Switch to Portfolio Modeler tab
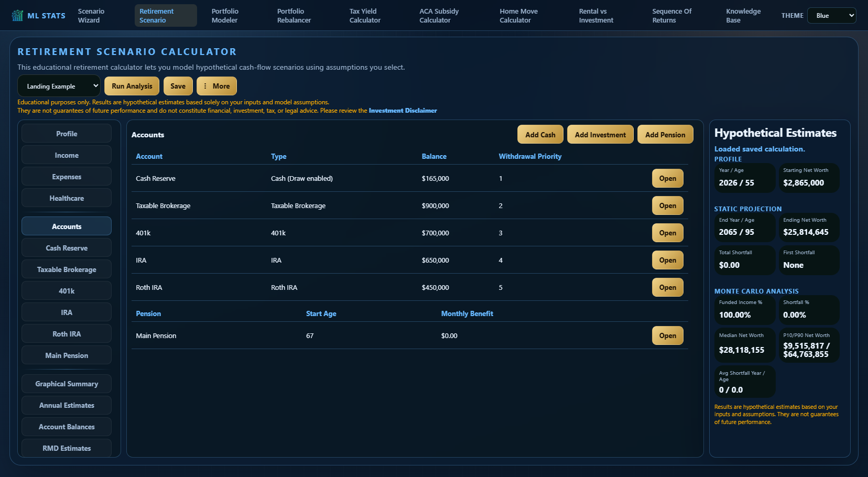This screenshot has height=477, width=868. (x=225, y=16)
